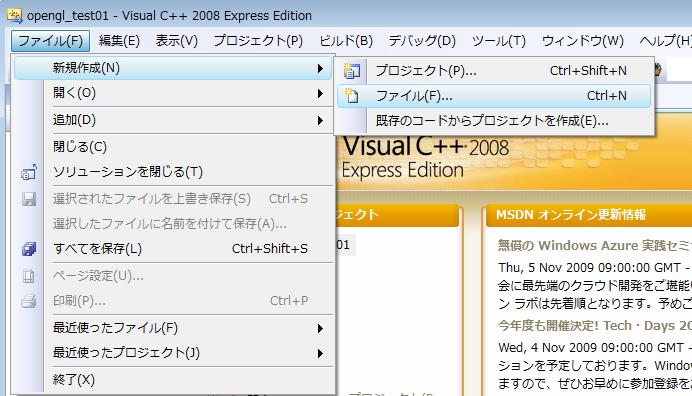The height and width of the screenshot is (396, 692).
Task: Open the デバッグ(D) menu
Action: [422, 41]
